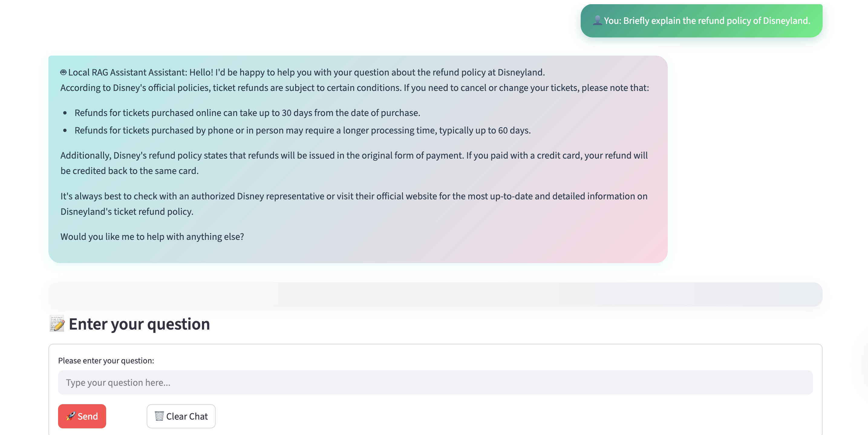The width and height of the screenshot is (868, 435).
Task: Click the paragraph about original form of payment
Action: tap(354, 163)
